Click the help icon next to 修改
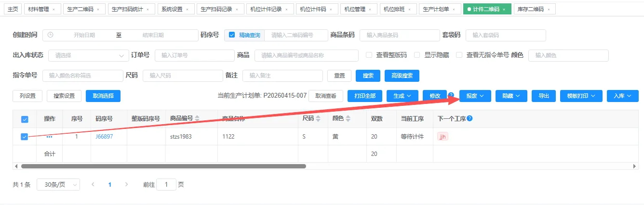The image size is (644, 205). 451,95
